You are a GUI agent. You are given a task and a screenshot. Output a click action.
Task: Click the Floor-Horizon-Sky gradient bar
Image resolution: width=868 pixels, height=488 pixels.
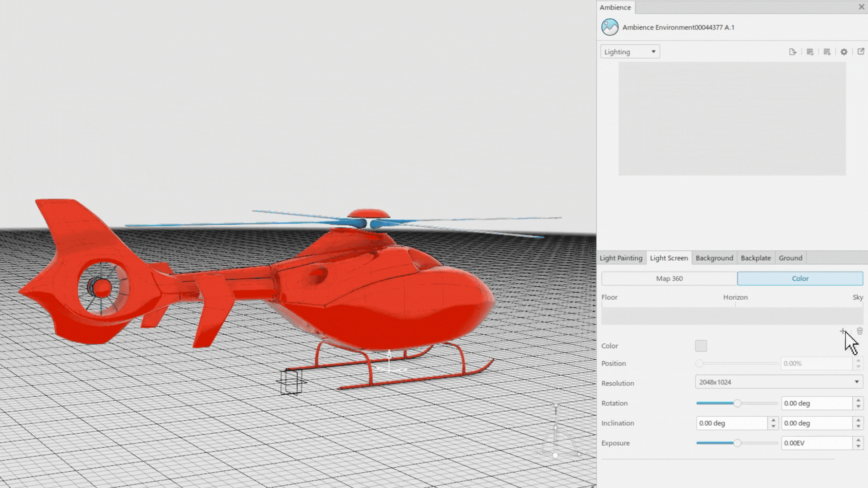[x=732, y=316]
